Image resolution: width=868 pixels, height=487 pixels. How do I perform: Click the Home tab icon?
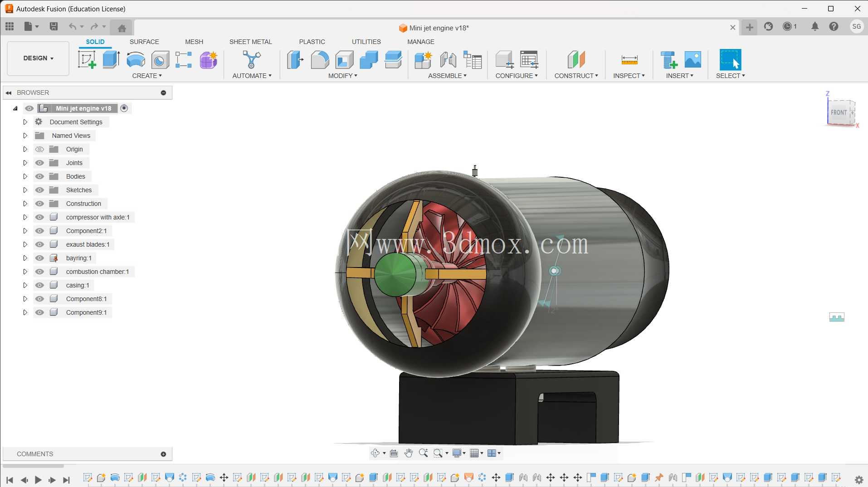click(122, 28)
